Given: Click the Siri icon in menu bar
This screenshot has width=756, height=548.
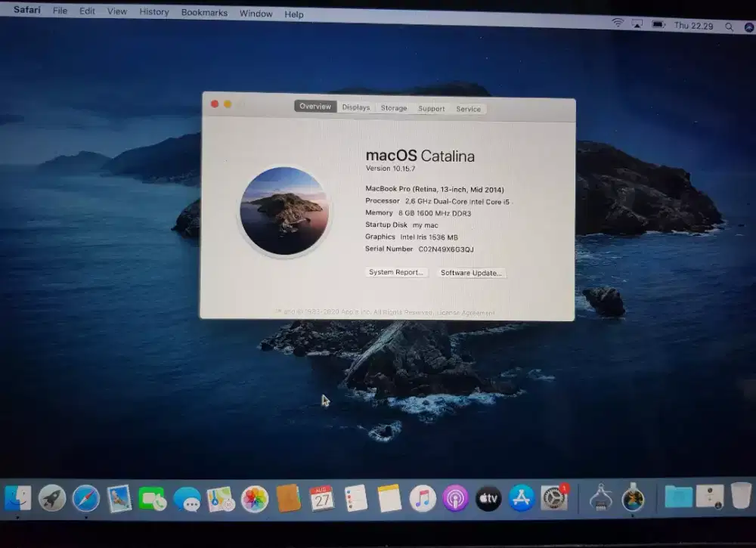Looking at the screenshot, I should [749, 27].
